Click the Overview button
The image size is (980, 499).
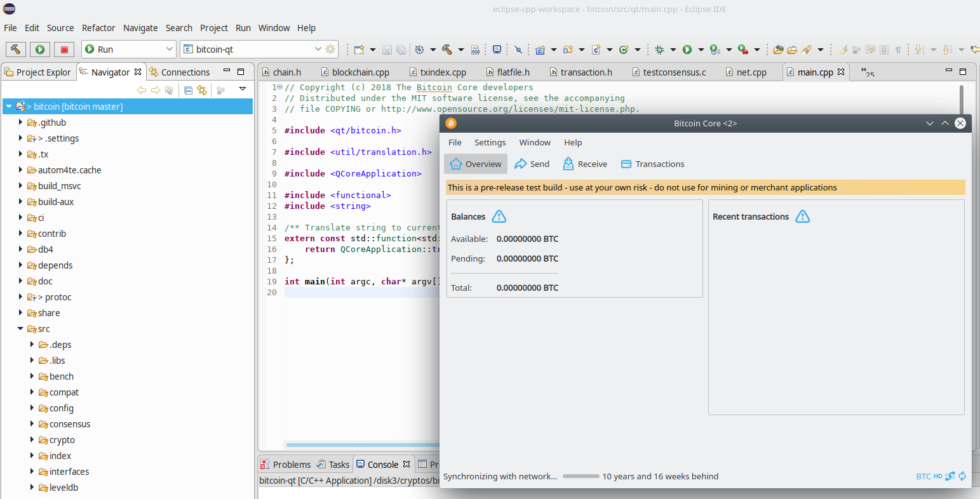click(476, 164)
